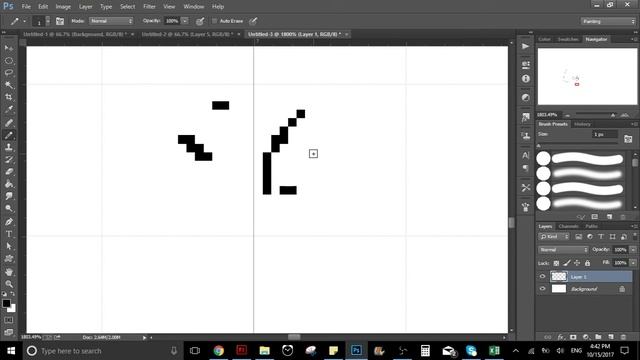Screen dimensions: 640x360
Task: Open the layer Opacity arrow
Action: [633, 249]
